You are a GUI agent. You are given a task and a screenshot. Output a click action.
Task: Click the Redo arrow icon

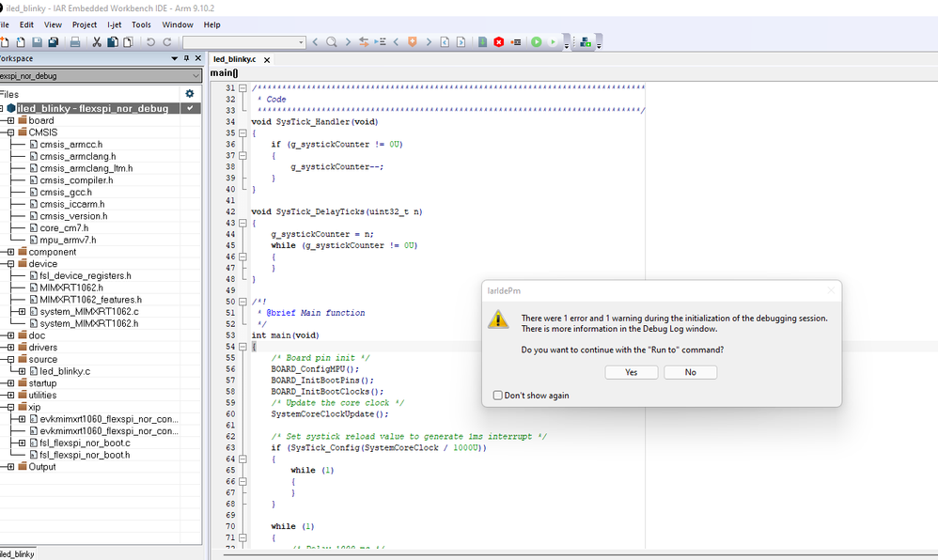167,42
